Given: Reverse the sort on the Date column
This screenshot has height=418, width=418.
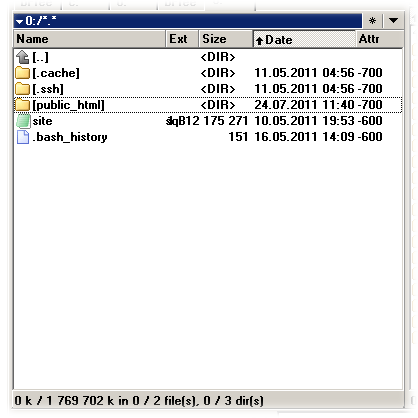Looking at the screenshot, I should point(304,39).
